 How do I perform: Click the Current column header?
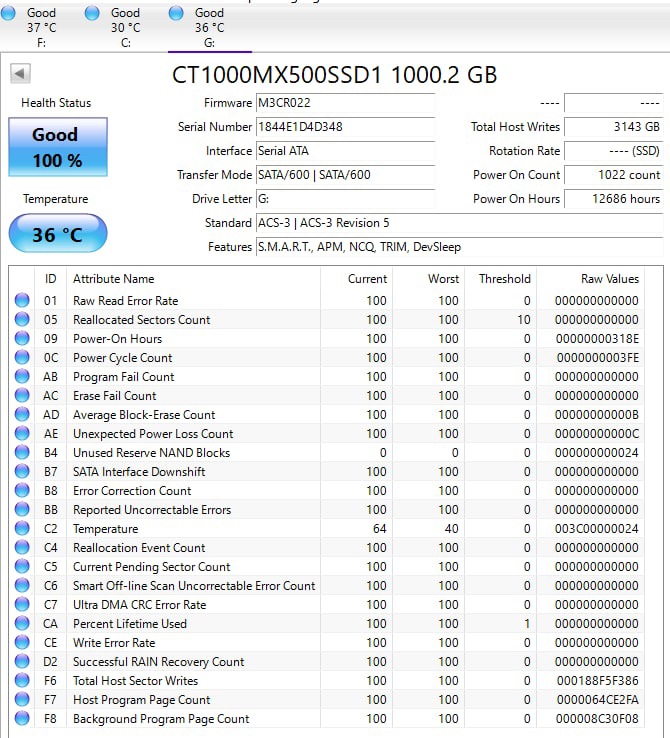(357, 279)
